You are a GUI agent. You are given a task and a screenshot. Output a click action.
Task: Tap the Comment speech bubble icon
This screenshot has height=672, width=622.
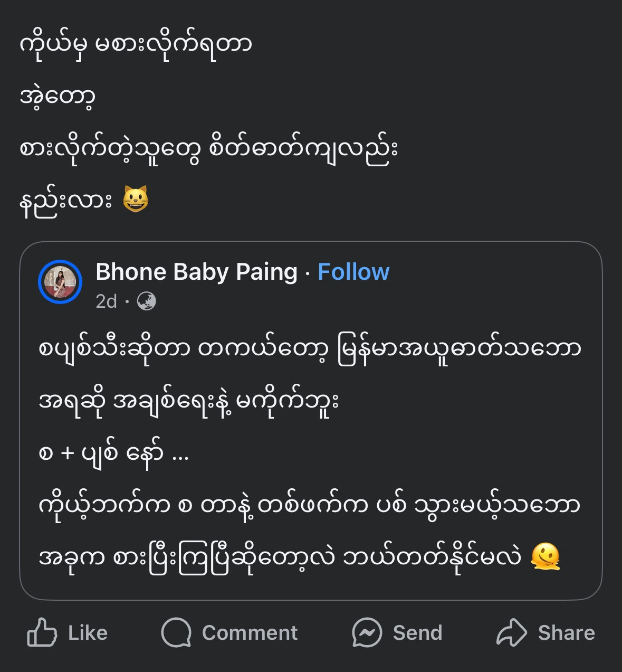(x=176, y=632)
